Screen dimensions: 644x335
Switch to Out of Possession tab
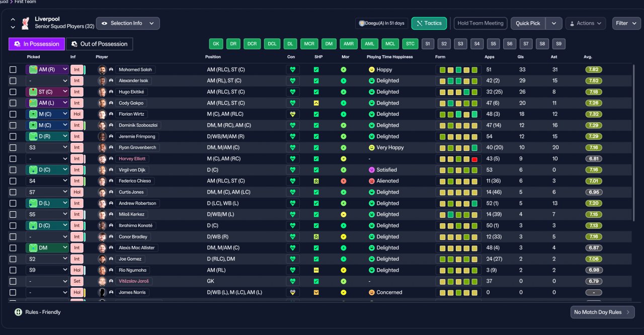(x=99, y=44)
